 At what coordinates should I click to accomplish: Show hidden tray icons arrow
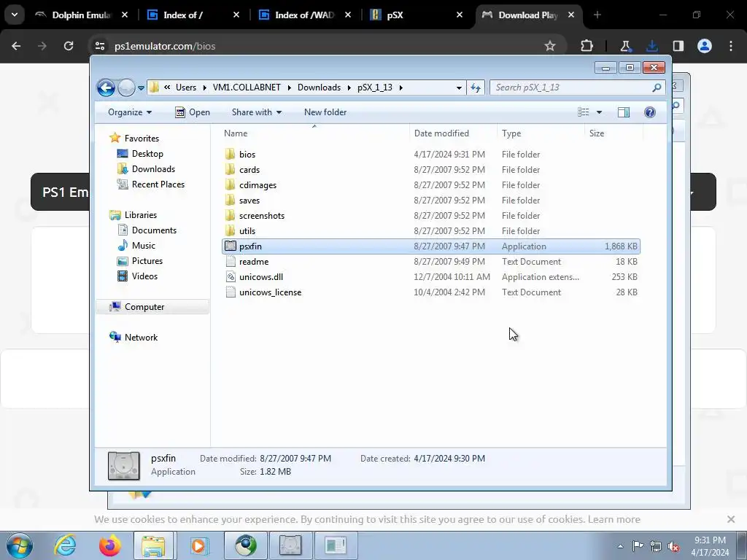tap(620, 546)
